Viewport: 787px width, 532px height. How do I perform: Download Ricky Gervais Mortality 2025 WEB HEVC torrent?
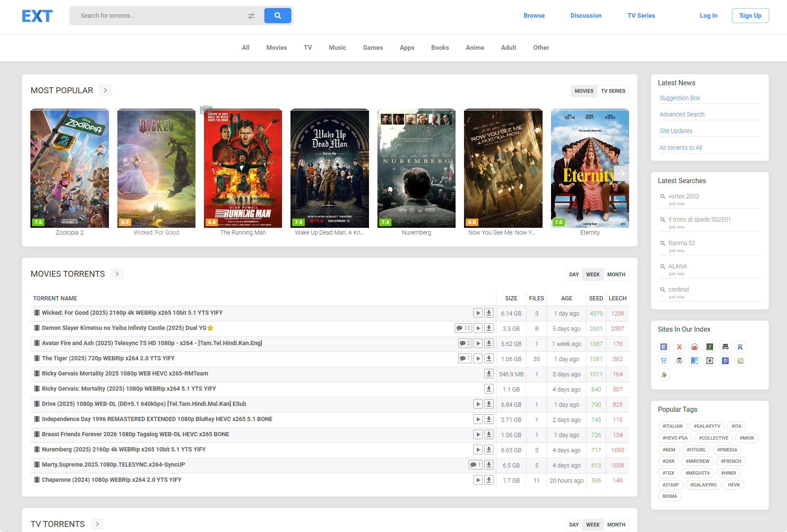click(489, 374)
